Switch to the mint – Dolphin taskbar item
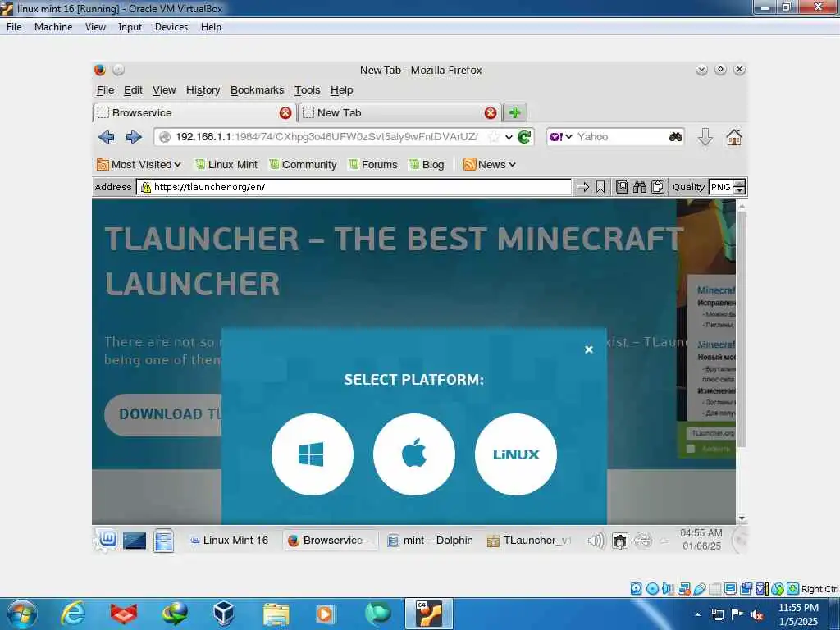This screenshot has height=630, width=840. click(430, 540)
